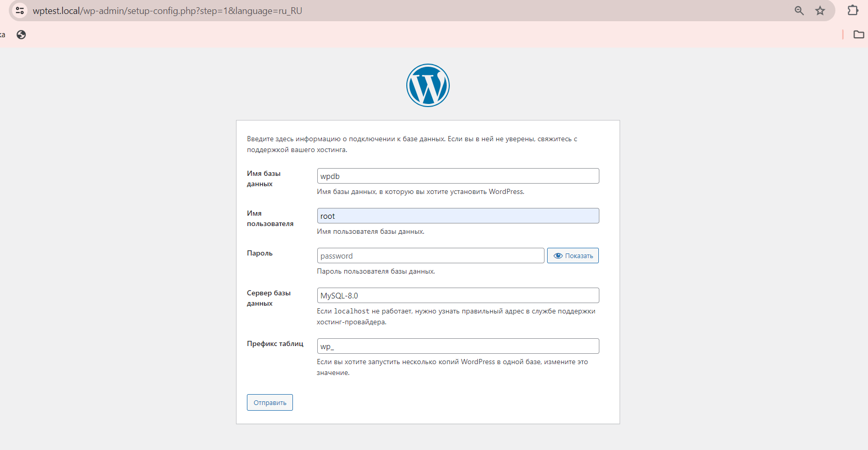Click the label Имя базы данных
This screenshot has width=868, height=450.
coord(264,178)
